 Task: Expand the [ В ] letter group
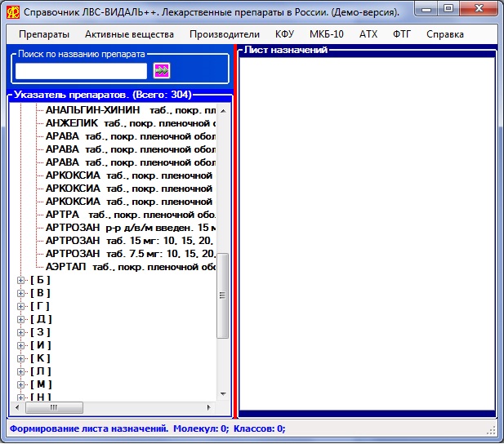[x=21, y=293]
